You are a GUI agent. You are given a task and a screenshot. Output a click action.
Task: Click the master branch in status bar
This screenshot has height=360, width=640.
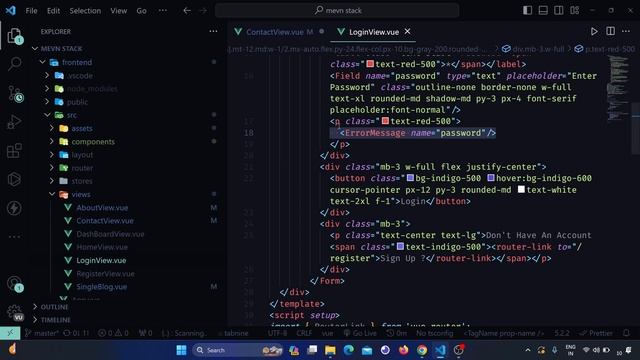coord(42,333)
